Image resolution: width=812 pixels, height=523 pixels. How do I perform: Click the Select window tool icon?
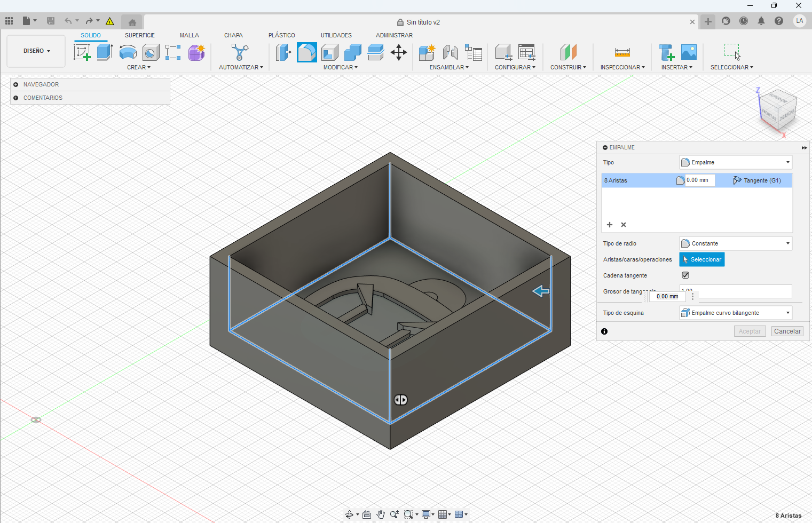pos(732,52)
